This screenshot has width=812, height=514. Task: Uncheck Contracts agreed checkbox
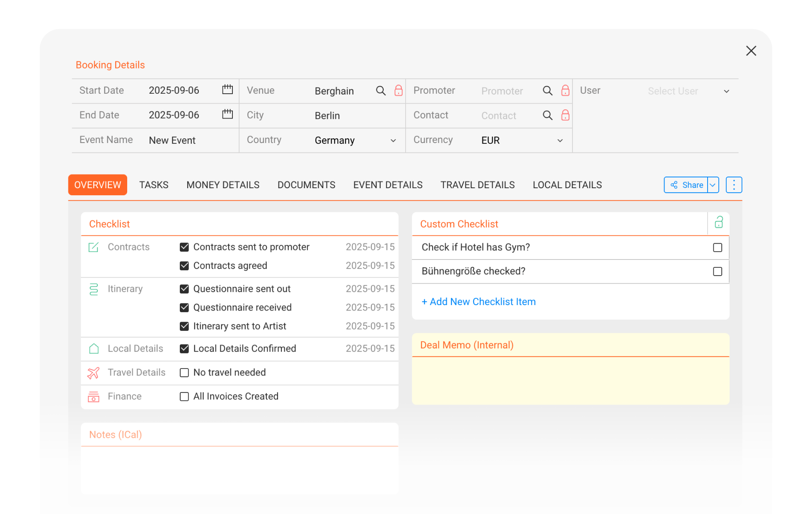[x=184, y=266]
